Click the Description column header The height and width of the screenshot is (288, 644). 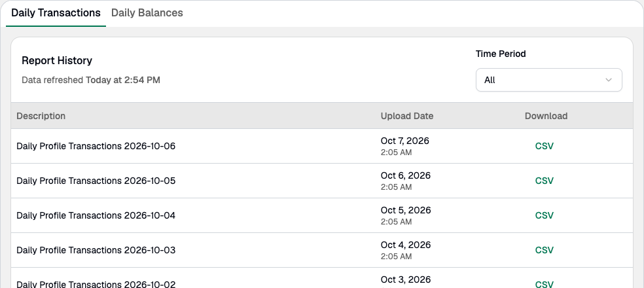(x=41, y=116)
